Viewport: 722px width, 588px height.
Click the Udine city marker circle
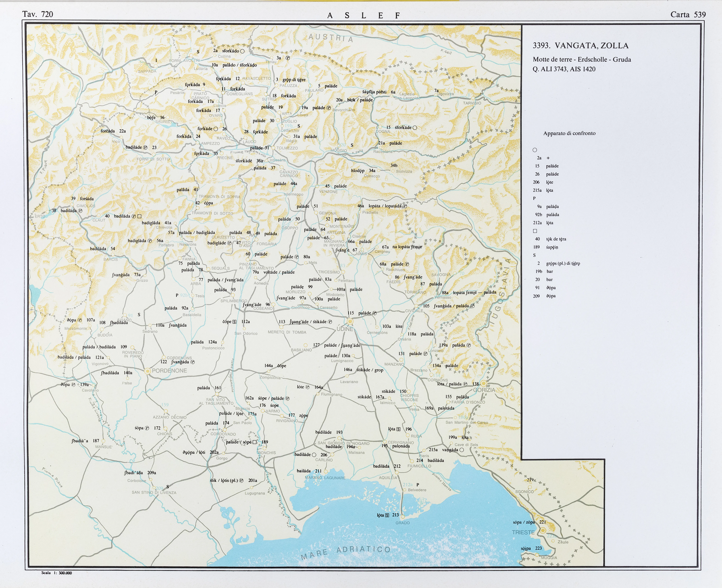click(x=350, y=321)
